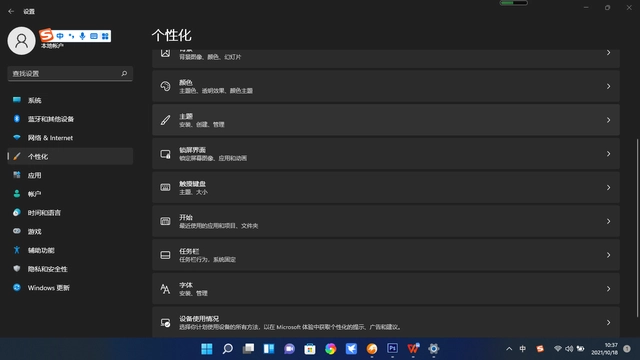Image resolution: width=640 pixels, height=360 pixels.
Task: Click the search magnifier in 查找设置 box
Action: pyautogui.click(x=124, y=73)
